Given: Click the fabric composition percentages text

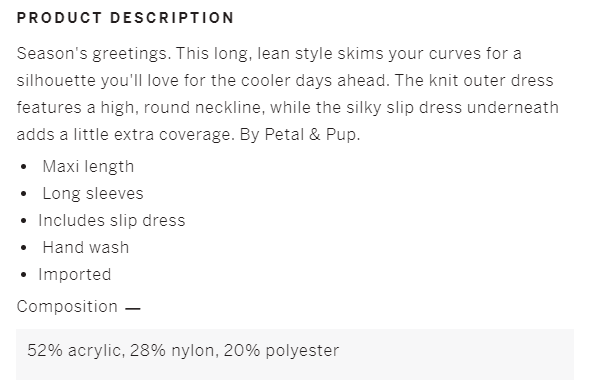Looking at the screenshot, I should (x=183, y=351).
